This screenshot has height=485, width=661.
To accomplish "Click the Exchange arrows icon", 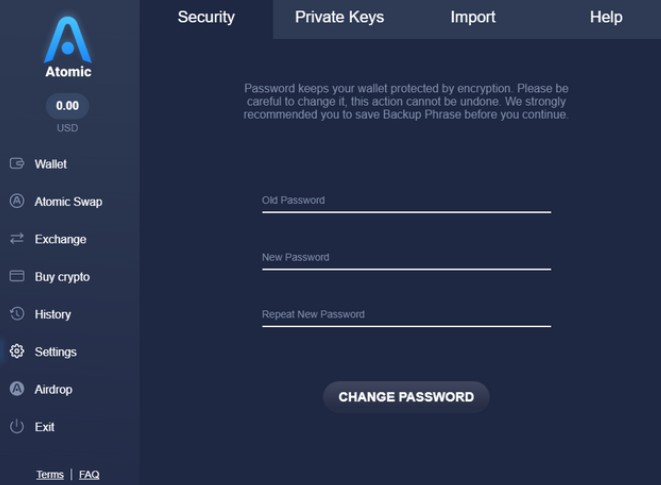I will click(x=16, y=239).
